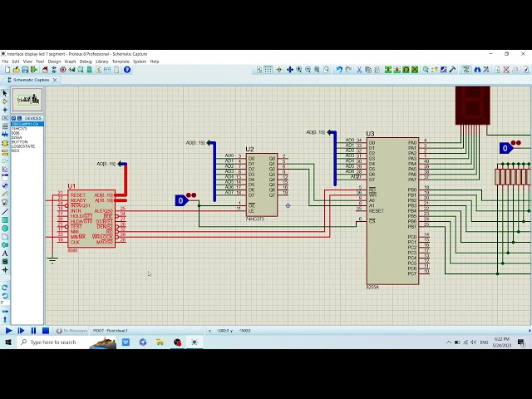Flip vertically with the Y-mirror icon
The height and width of the screenshot is (399, 532).
tap(5, 319)
